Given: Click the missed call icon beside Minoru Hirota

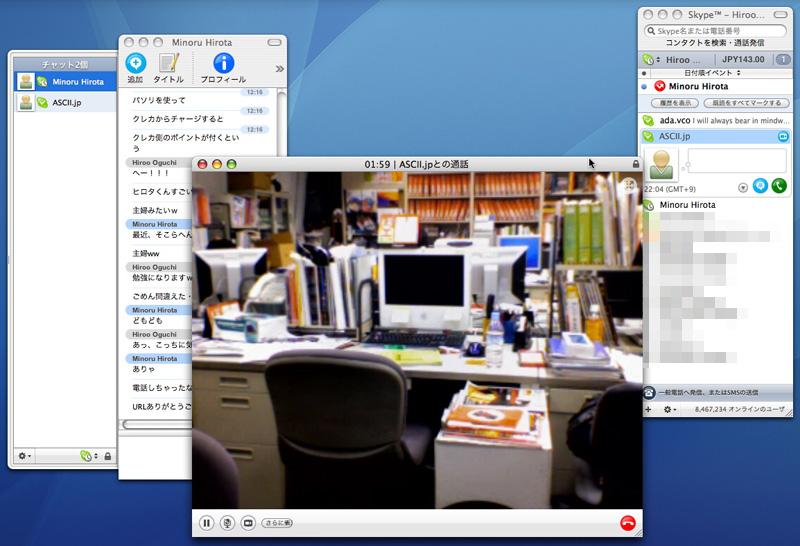Looking at the screenshot, I should point(660,86).
